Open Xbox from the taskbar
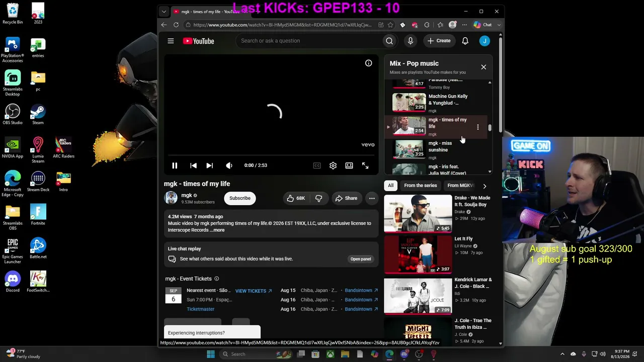Image resolution: width=644 pixels, height=362 pixels. click(x=330, y=354)
